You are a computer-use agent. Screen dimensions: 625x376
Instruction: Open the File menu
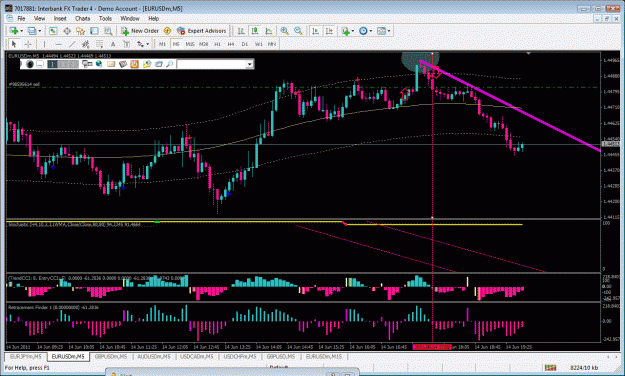tap(21, 18)
